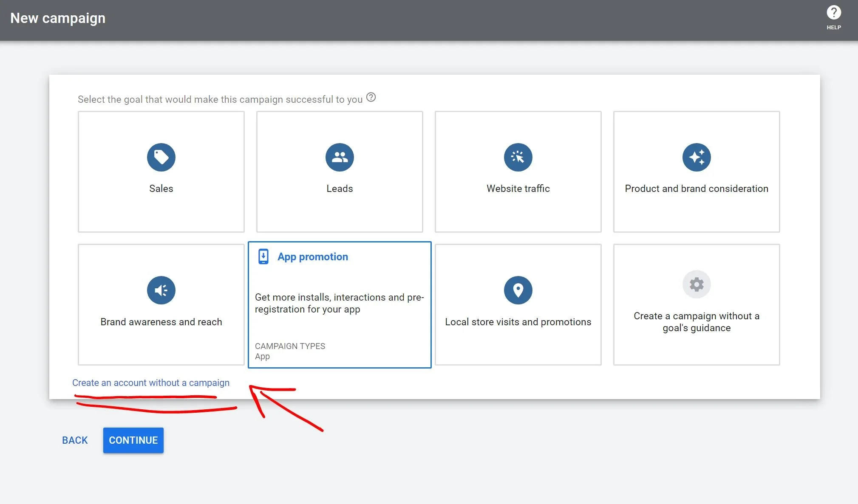
Task: Click the App promotion phone download icon
Action: tap(263, 256)
